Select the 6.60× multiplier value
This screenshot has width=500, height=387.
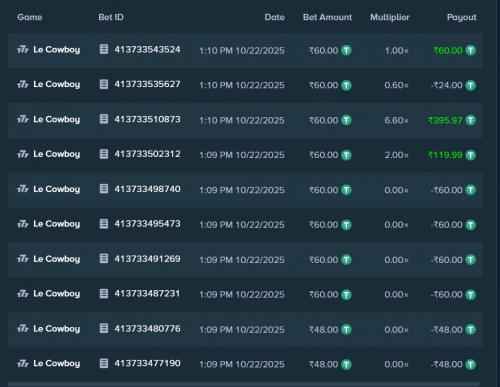click(x=396, y=120)
